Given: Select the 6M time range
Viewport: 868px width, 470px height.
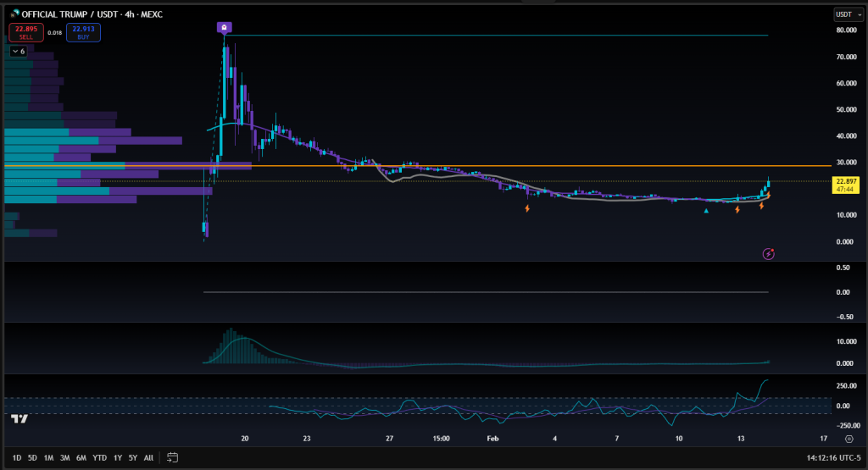Looking at the screenshot, I should [81, 458].
